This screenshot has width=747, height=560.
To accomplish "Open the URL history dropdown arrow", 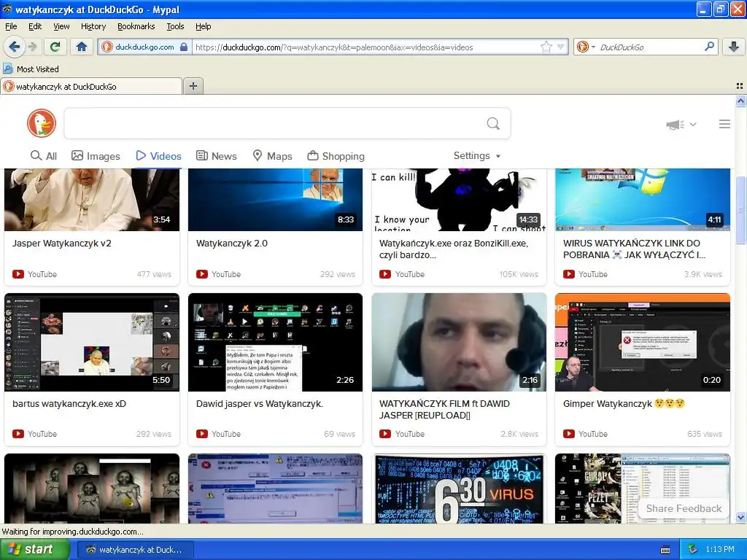I will (561, 47).
